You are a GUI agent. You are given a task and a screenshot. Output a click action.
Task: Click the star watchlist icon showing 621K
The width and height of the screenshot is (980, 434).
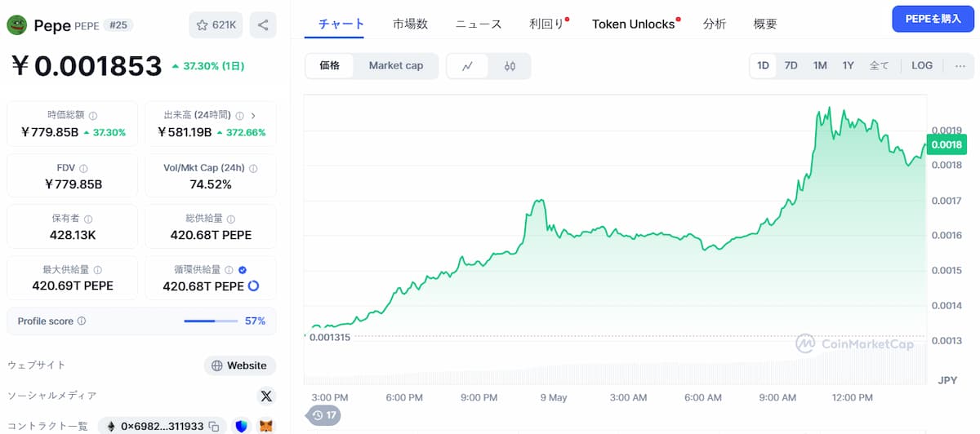215,25
